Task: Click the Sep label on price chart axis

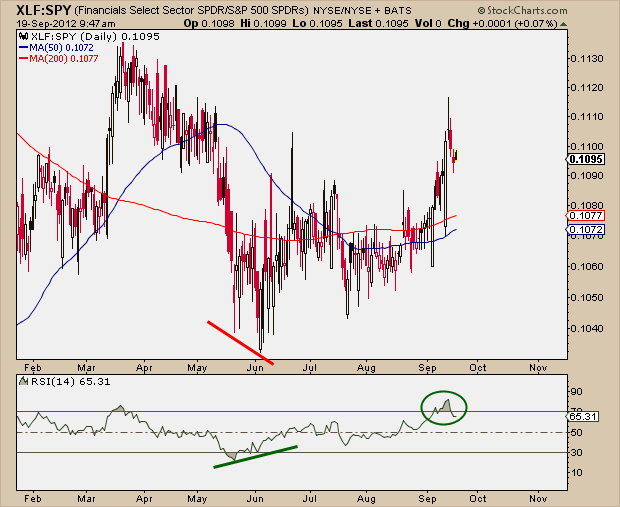Action: click(x=427, y=368)
